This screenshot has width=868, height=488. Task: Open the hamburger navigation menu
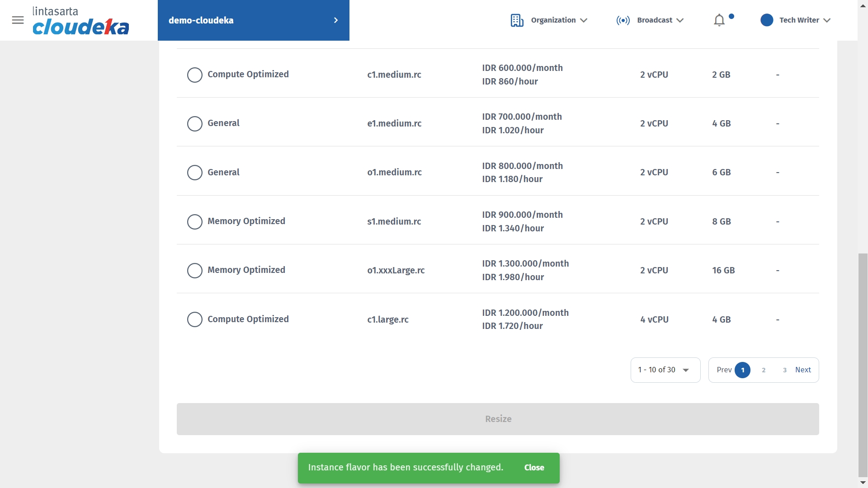(18, 20)
